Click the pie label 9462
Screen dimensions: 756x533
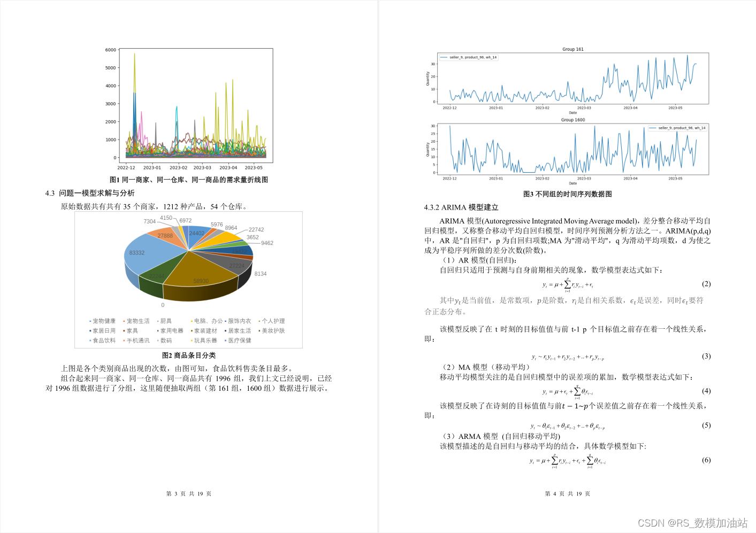tap(267, 243)
